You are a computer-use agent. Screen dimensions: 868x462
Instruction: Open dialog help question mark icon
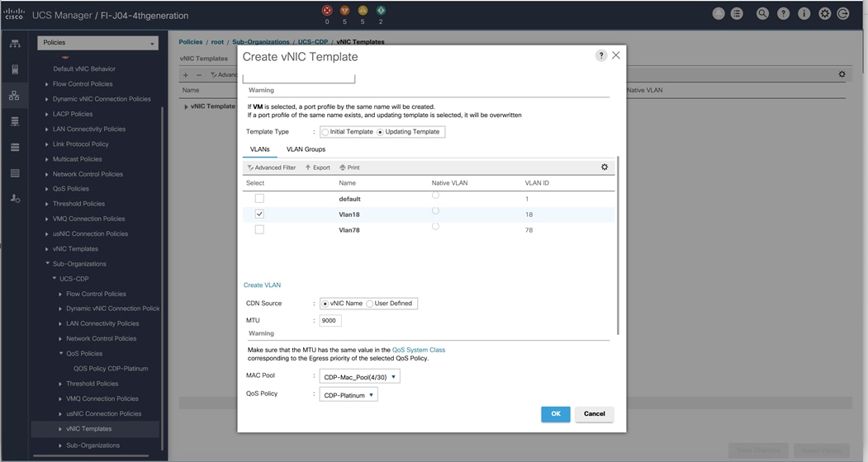click(601, 55)
